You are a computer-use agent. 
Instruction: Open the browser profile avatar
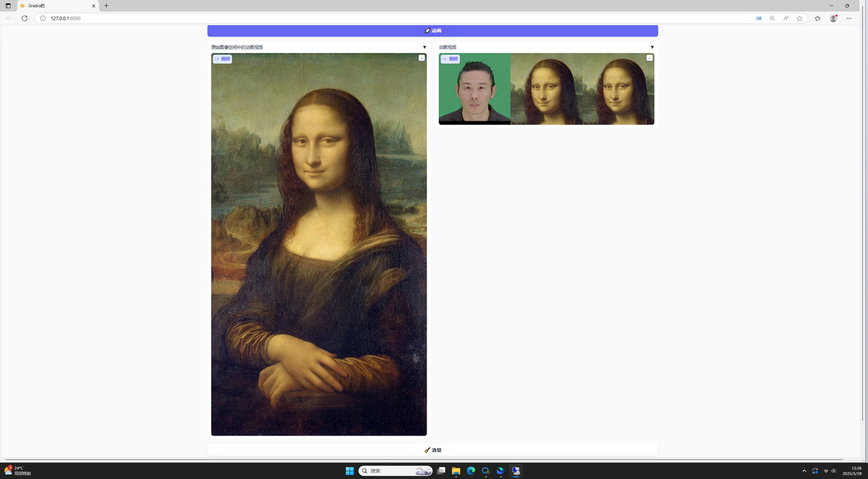pos(833,18)
